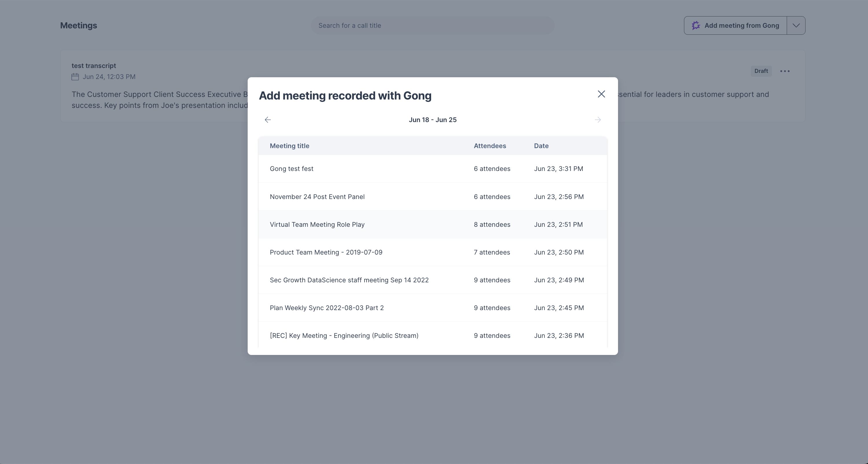Image resolution: width=868 pixels, height=464 pixels.
Task: Click the calendar icon beside Jun 24
Action: [75, 77]
